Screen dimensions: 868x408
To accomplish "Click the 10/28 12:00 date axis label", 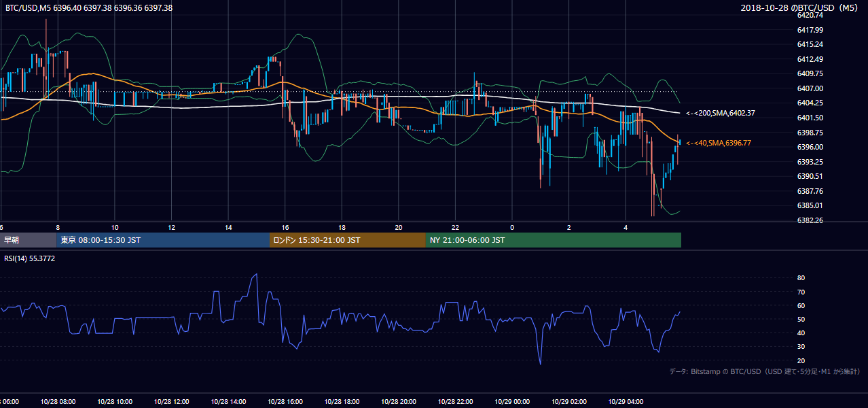I will point(172,402).
